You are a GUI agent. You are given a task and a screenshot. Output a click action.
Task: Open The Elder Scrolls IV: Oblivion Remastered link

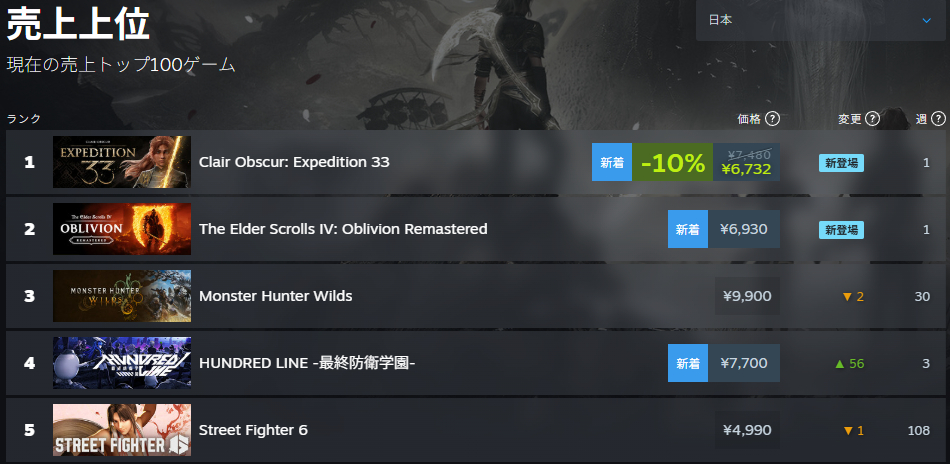[x=343, y=229]
